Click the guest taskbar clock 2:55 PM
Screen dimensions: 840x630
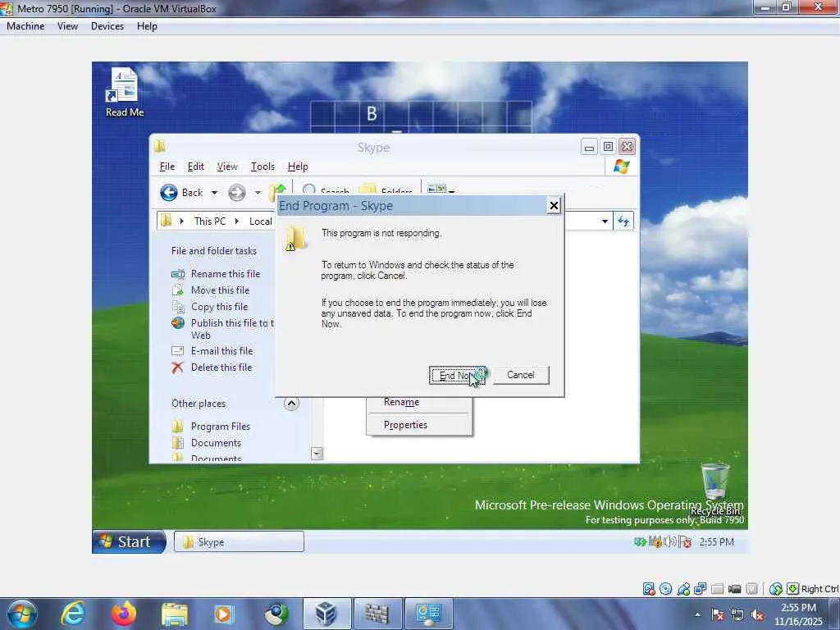(x=716, y=542)
